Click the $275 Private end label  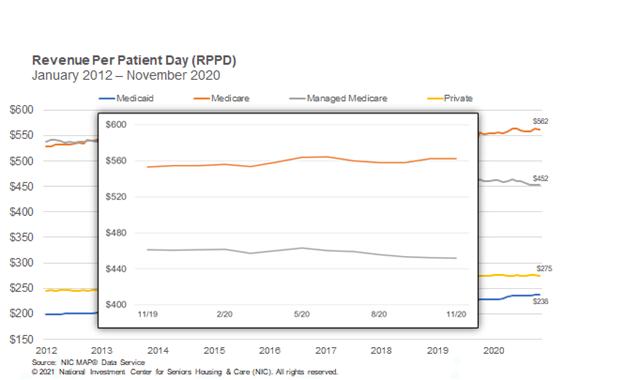(x=544, y=269)
